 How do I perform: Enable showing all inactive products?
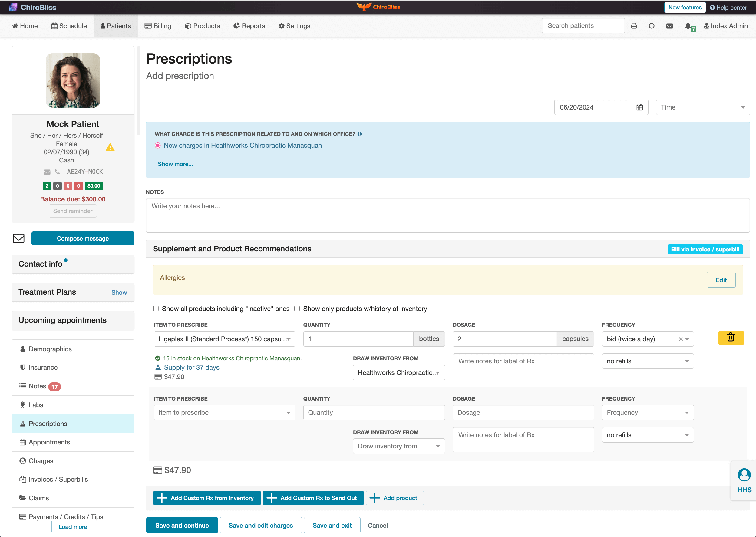click(x=156, y=309)
